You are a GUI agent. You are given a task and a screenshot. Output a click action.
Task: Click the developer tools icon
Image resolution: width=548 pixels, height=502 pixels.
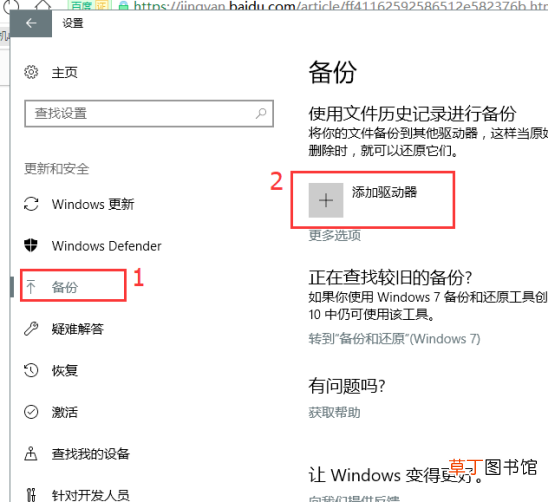point(31,495)
